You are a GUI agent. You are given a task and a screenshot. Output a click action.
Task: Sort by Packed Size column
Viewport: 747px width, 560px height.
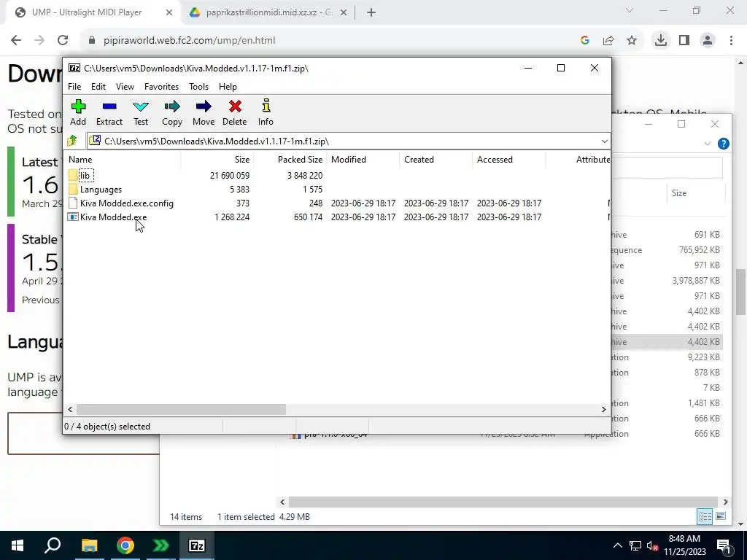click(290, 160)
